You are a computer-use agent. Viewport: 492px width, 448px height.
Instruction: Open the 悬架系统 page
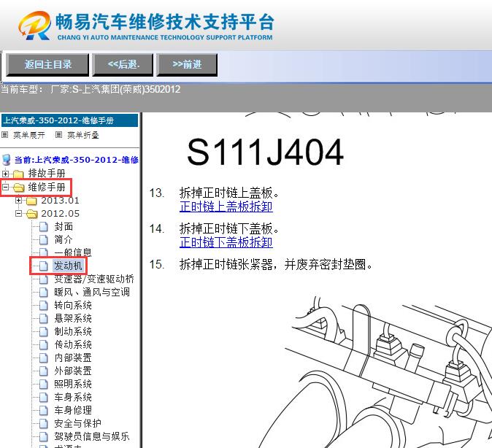[73, 318]
